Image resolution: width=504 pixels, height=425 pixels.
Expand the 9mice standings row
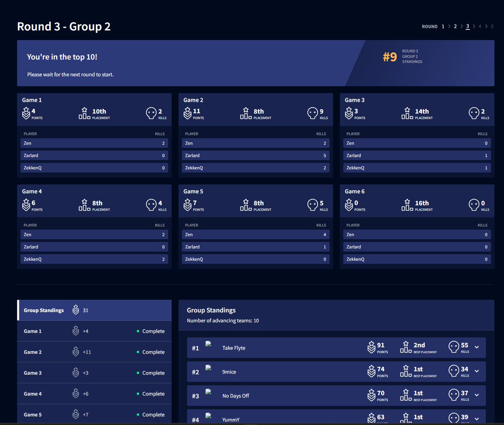(477, 371)
